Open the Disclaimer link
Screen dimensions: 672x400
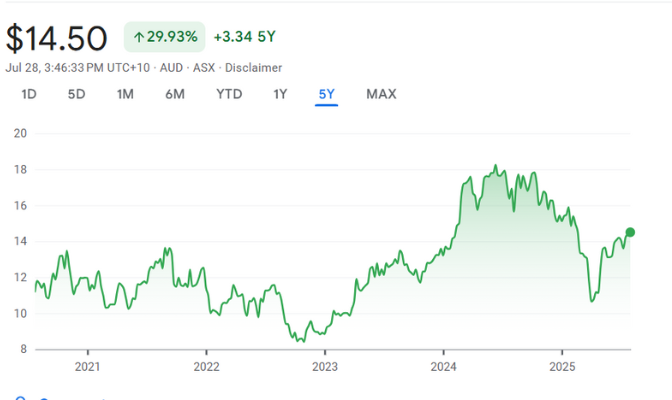click(253, 68)
